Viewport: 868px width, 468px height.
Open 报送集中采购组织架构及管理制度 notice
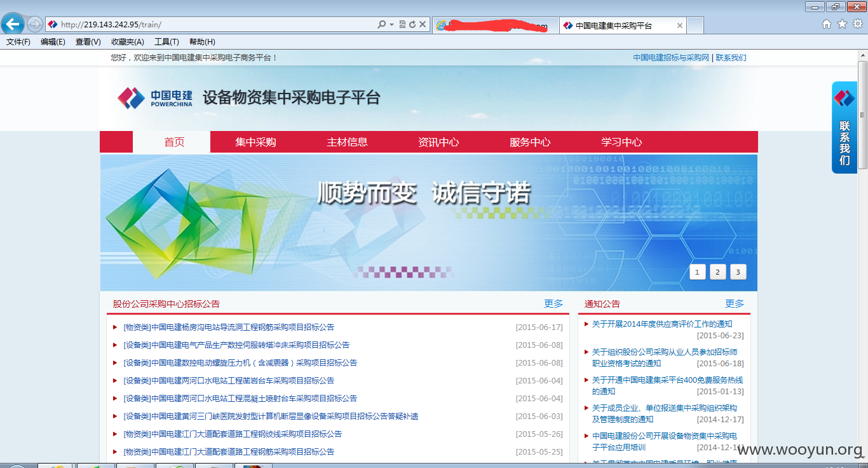point(665,414)
